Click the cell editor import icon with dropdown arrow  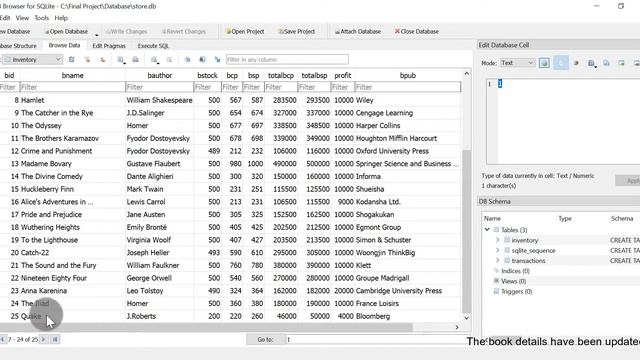(591, 63)
